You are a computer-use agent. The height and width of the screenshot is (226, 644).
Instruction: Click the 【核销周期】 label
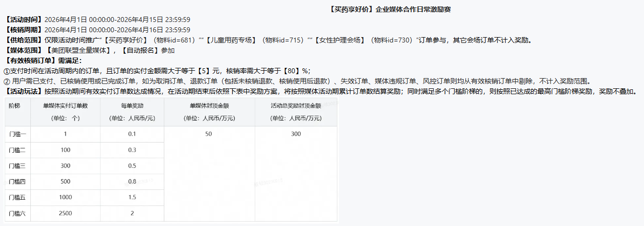pyautogui.click(x=23, y=30)
